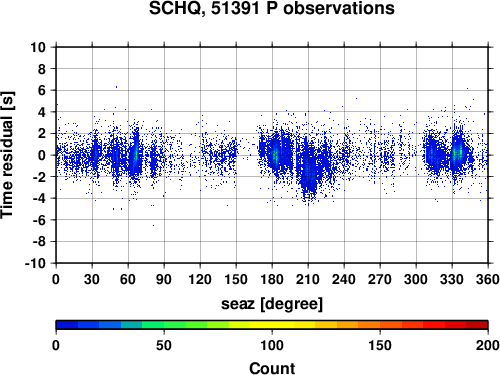
Task: Click the dark red end of the colorbar
Action: tap(477, 325)
